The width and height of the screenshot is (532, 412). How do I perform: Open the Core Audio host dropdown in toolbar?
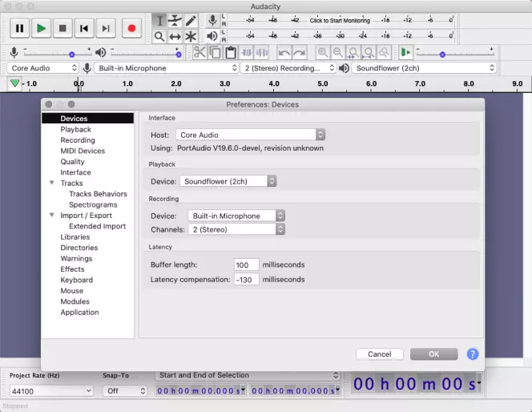coord(42,68)
